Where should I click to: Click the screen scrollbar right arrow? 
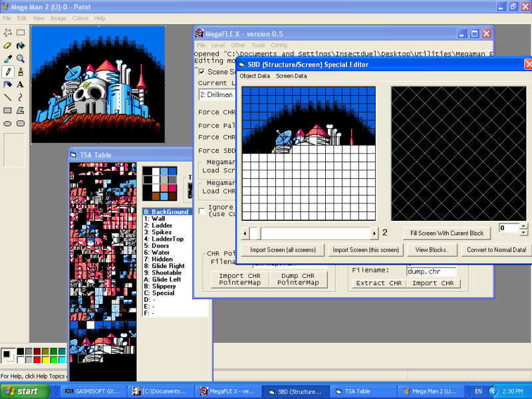click(x=374, y=233)
